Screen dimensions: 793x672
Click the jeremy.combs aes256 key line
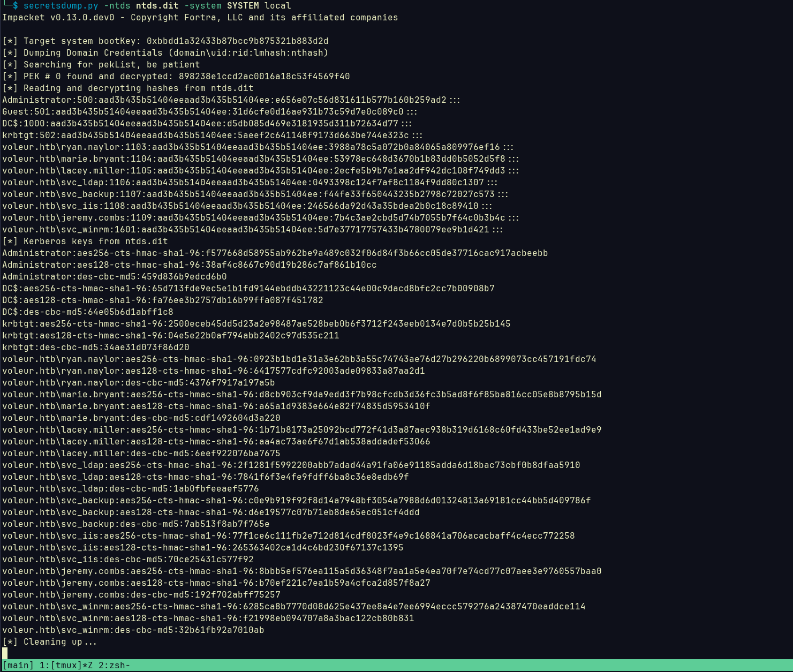coord(302,571)
